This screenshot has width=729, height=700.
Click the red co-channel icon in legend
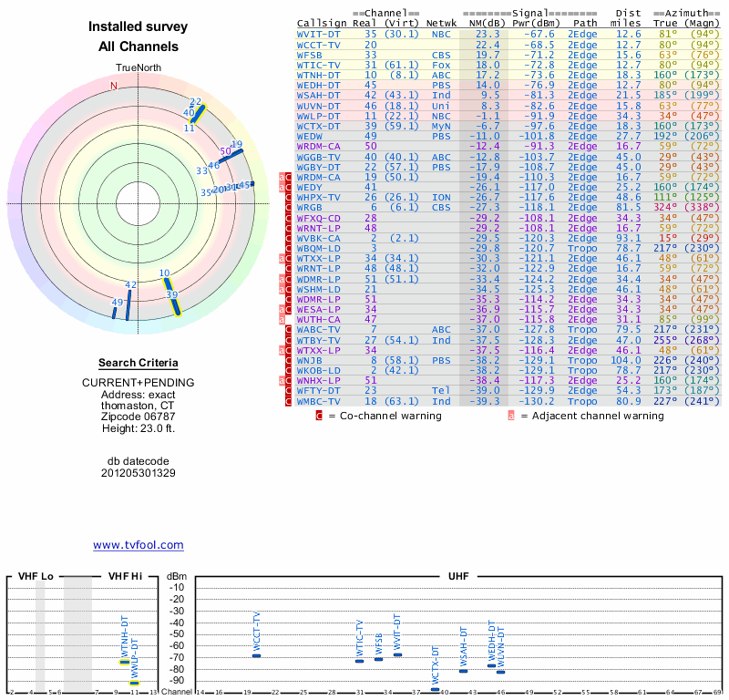click(x=319, y=416)
